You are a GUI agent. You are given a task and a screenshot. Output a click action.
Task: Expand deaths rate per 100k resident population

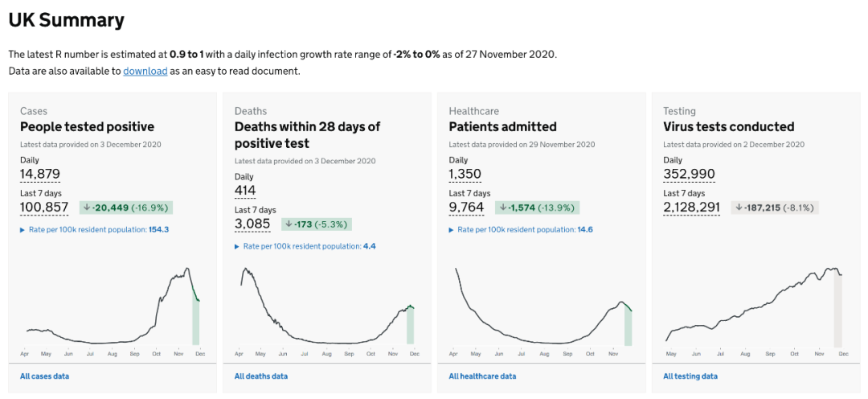[x=305, y=246]
